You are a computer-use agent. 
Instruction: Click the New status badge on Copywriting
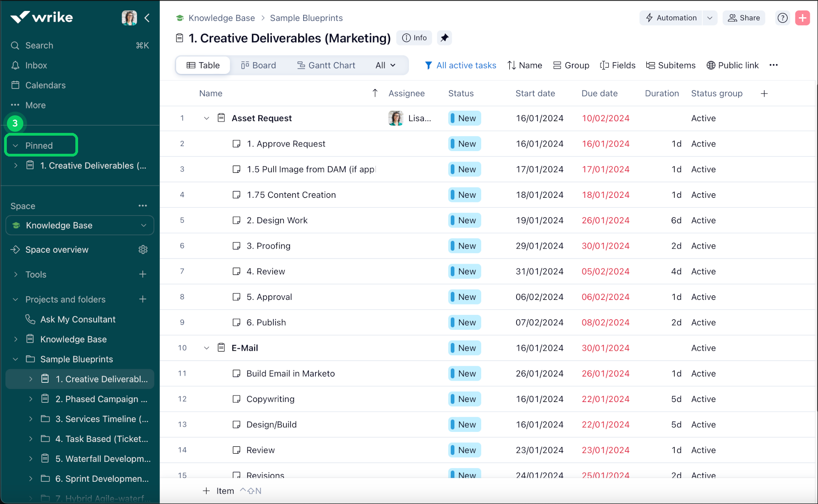tap(464, 399)
